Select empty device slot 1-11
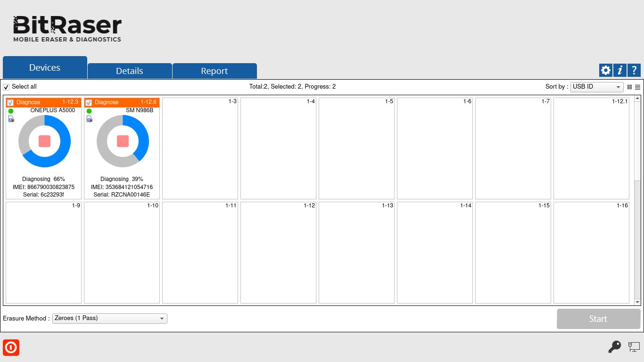This screenshot has width=644, height=362. 200,253
